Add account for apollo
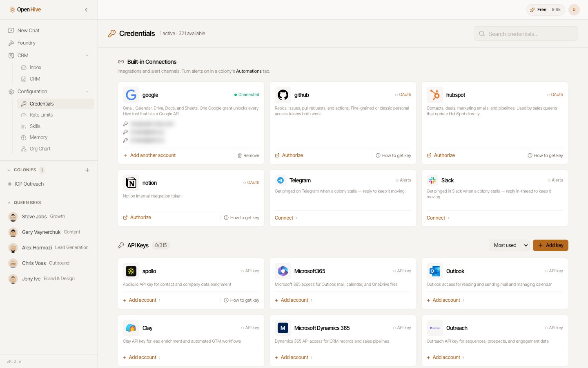The width and height of the screenshot is (588, 368). click(142, 300)
